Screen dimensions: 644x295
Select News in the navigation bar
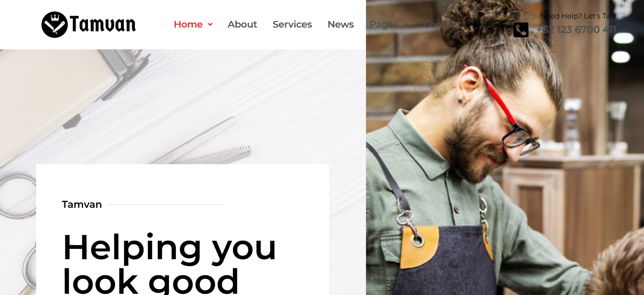[341, 24]
